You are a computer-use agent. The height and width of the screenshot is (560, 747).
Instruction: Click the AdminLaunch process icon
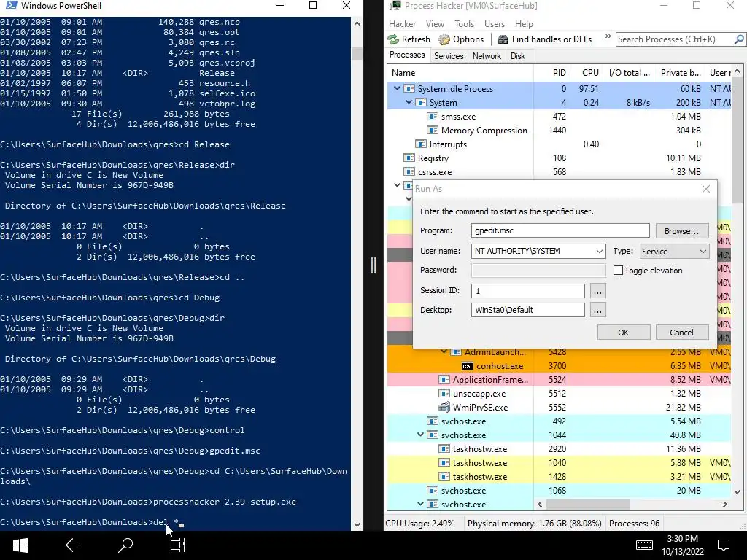click(x=456, y=352)
